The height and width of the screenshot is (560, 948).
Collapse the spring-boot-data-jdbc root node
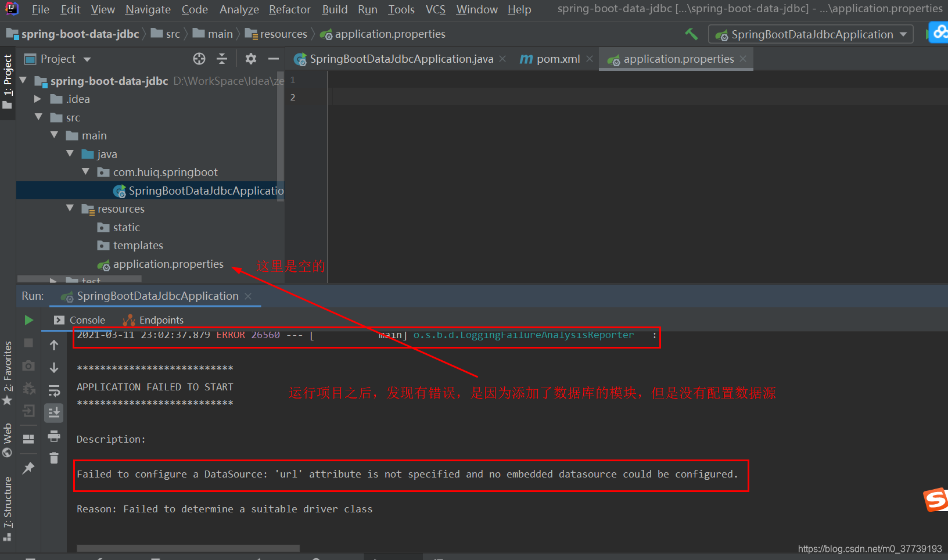coord(23,80)
